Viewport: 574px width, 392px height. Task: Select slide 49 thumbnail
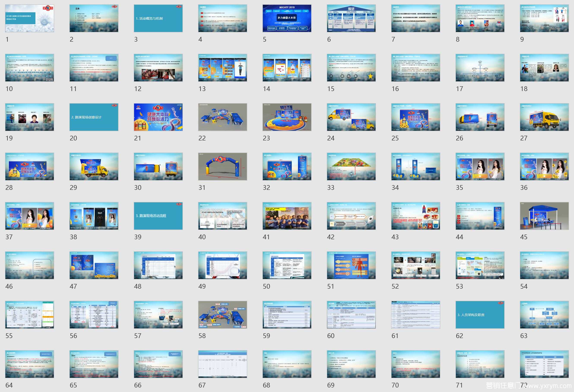click(222, 265)
